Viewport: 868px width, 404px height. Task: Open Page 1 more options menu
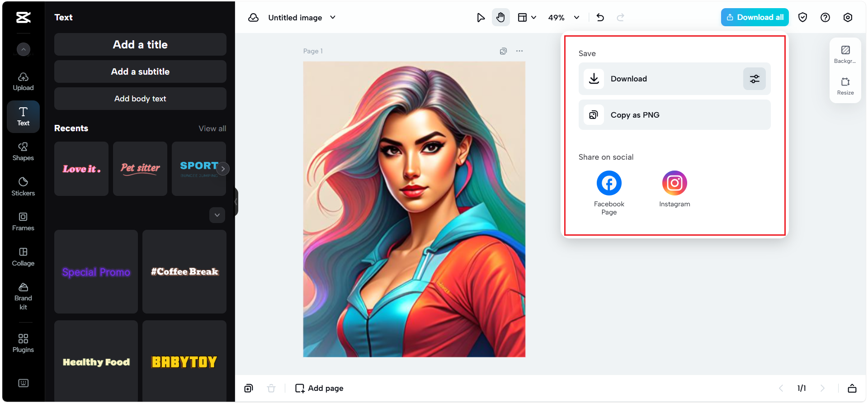(519, 51)
